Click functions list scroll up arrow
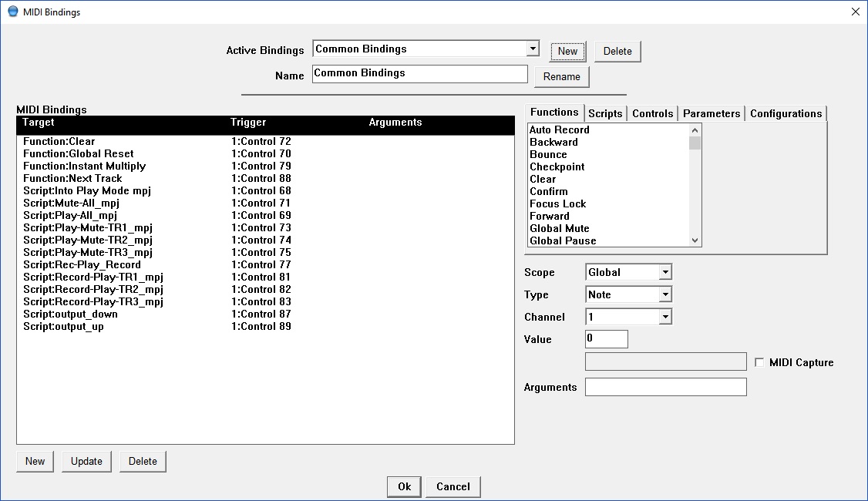The image size is (868, 501). (x=695, y=130)
